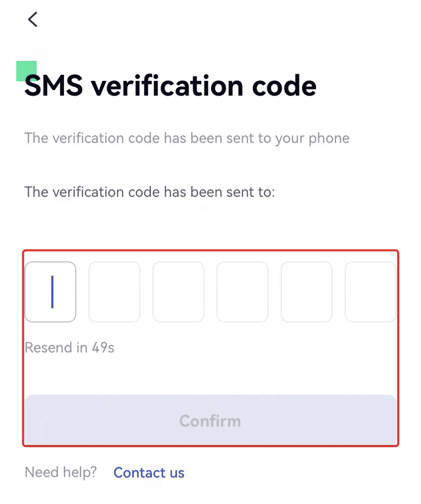Tap the fourth code digit box
The image size is (421, 504).
[x=243, y=292]
